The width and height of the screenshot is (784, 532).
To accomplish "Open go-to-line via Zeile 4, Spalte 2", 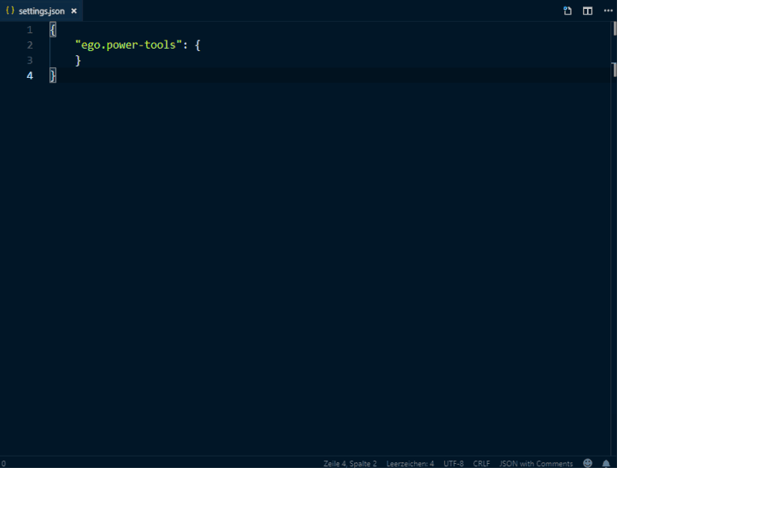I will tap(349, 464).
